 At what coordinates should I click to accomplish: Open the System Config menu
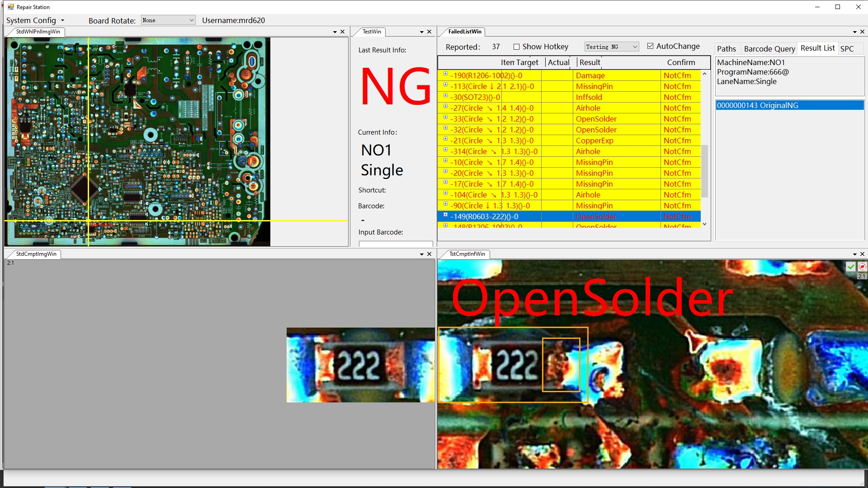pyautogui.click(x=35, y=20)
